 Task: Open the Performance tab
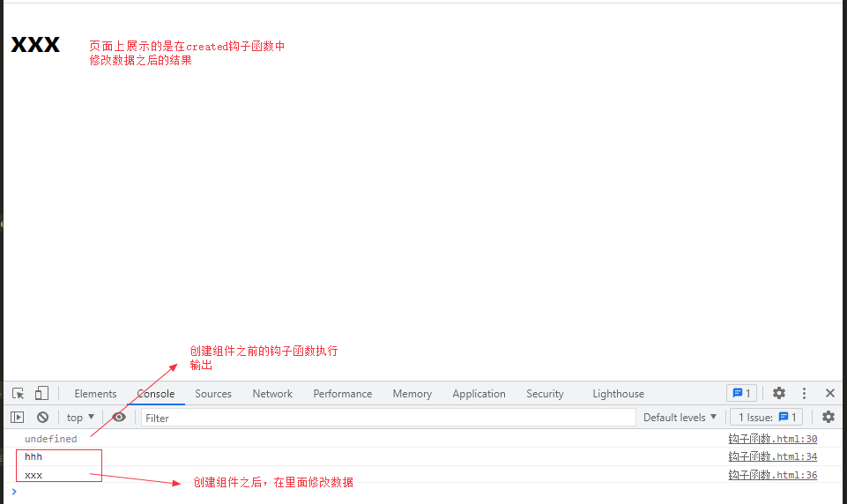click(343, 394)
